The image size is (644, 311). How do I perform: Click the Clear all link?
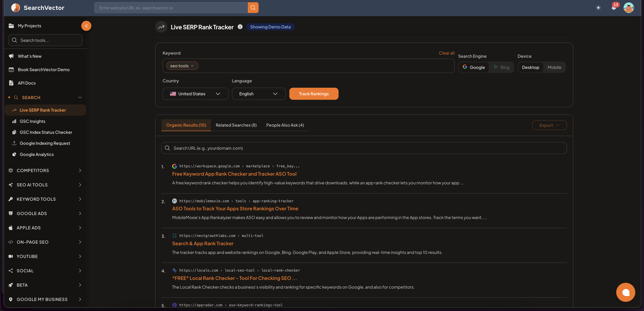click(x=447, y=53)
